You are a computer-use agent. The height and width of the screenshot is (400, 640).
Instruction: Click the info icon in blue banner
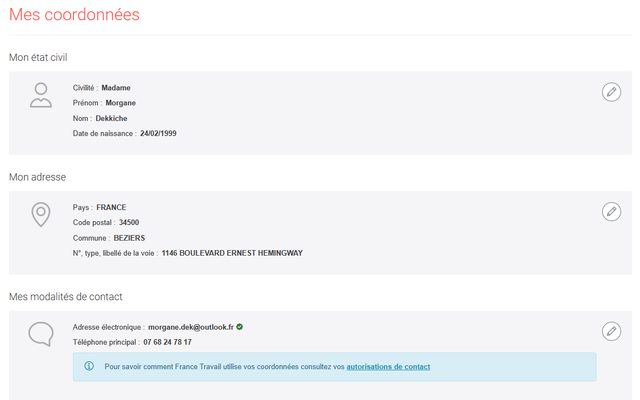click(89, 366)
